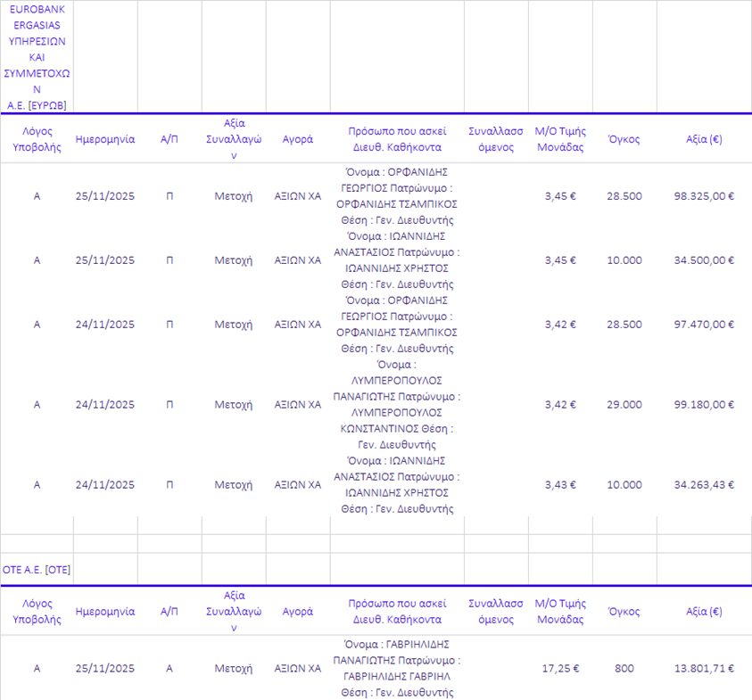
Task: Click the Eurobank table's Αγορά column header
Action: click(x=298, y=139)
